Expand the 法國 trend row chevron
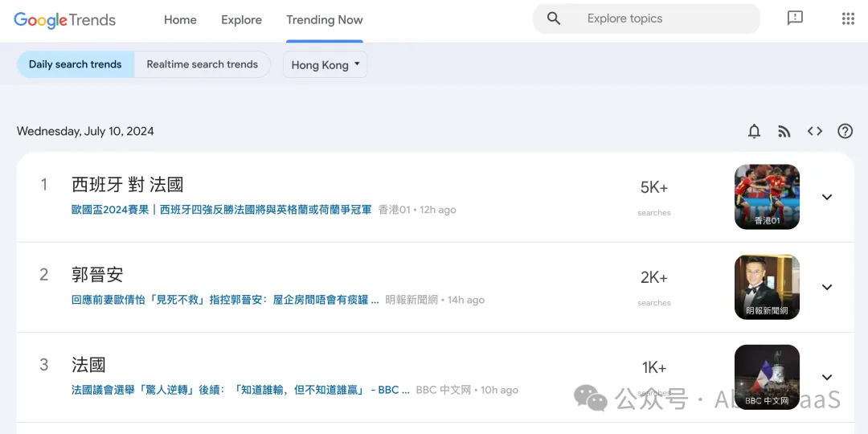The image size is (868, 434). point(826,377)
